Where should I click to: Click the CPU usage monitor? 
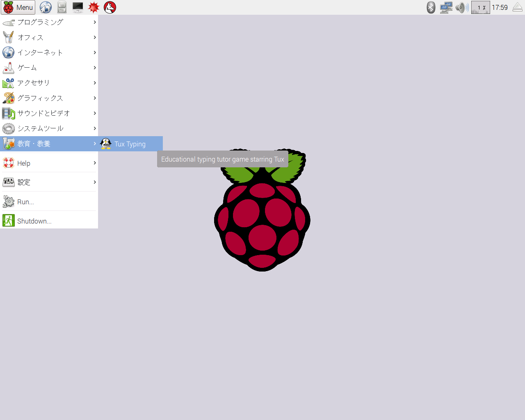click(481, 7)
